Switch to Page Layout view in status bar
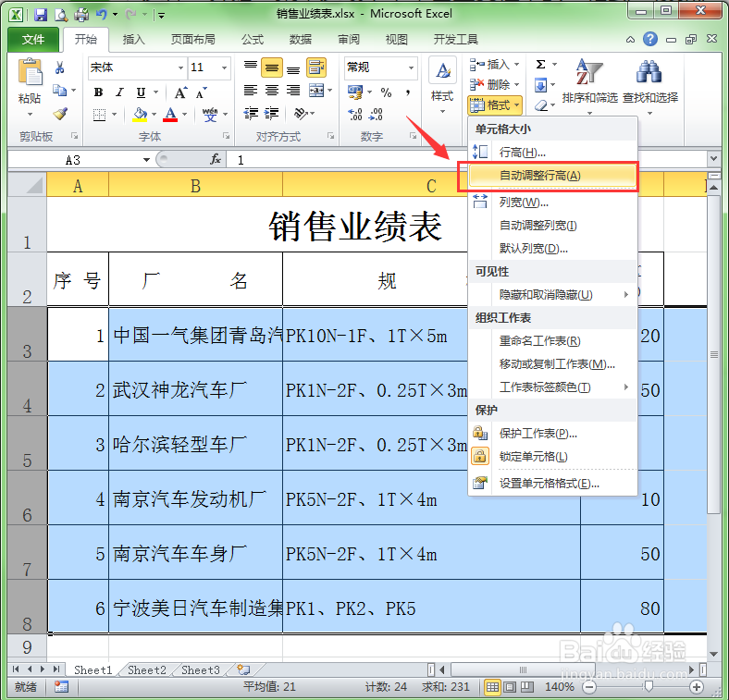Screen dimensions: 729x700 [510, 686]
